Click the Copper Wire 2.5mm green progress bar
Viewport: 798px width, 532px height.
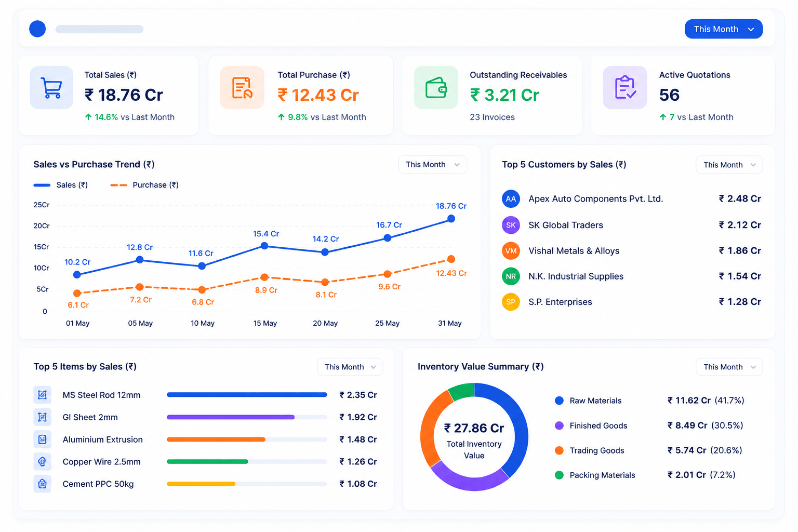[x=207, y=461]
